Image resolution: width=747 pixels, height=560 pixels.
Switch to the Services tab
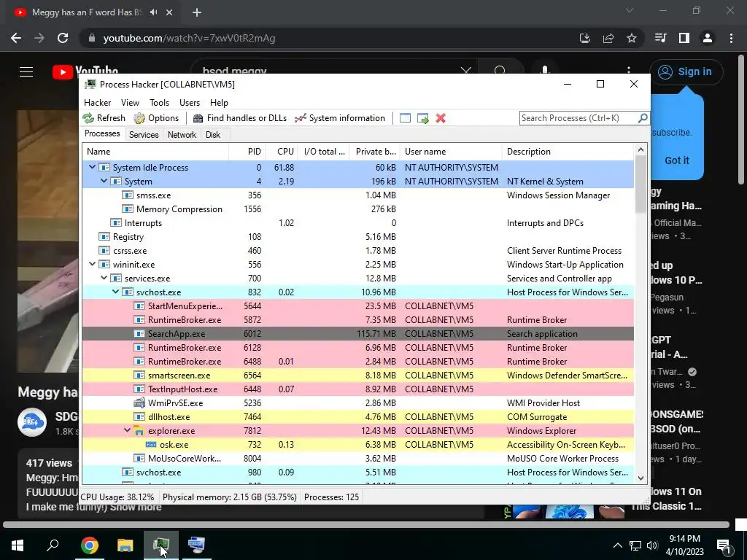[x=144, y=135]
